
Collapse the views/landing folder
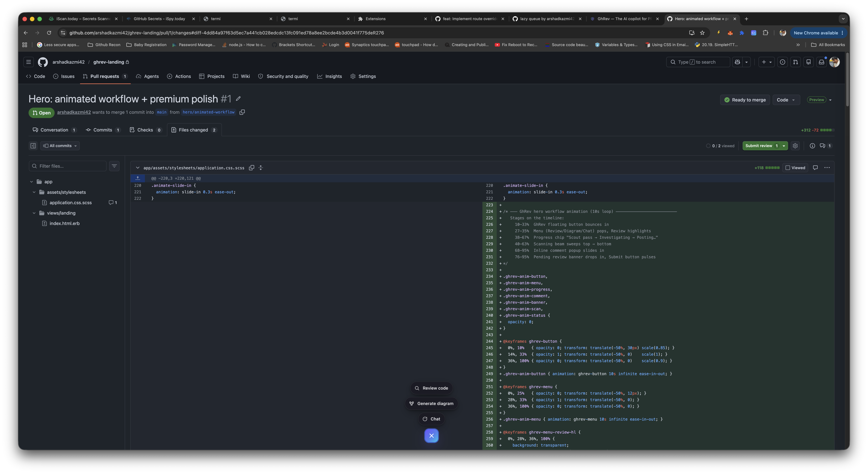coord(34,213)
